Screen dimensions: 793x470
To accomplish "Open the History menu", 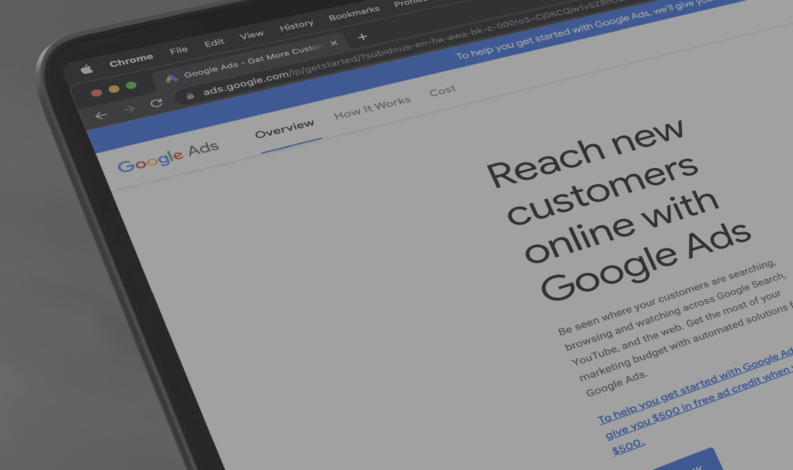I will tap(296, 25).
